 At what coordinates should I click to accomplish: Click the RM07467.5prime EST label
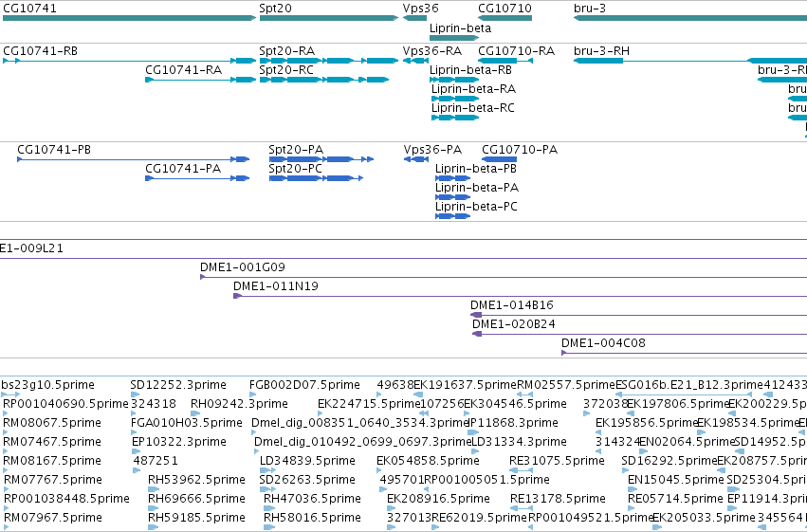pos(52,442)
